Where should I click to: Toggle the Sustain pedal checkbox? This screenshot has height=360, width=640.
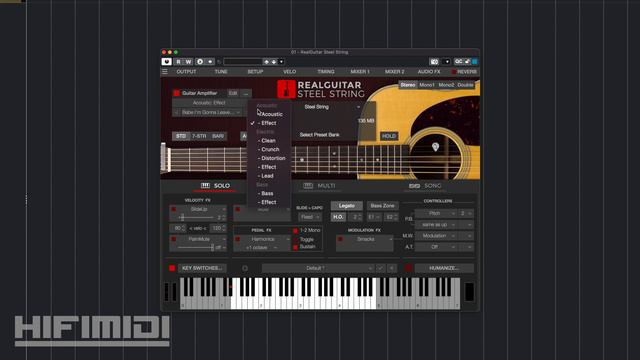click(x=296, y=247)
